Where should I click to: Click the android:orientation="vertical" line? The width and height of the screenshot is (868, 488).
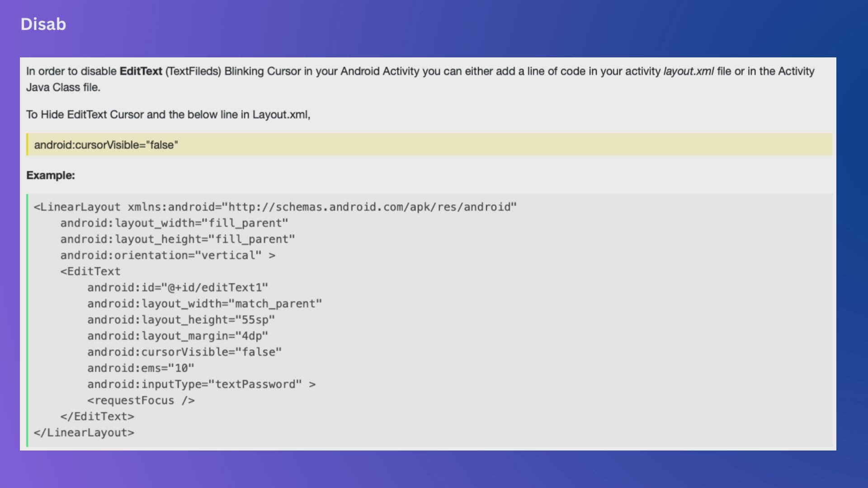(x=167, y=255)
